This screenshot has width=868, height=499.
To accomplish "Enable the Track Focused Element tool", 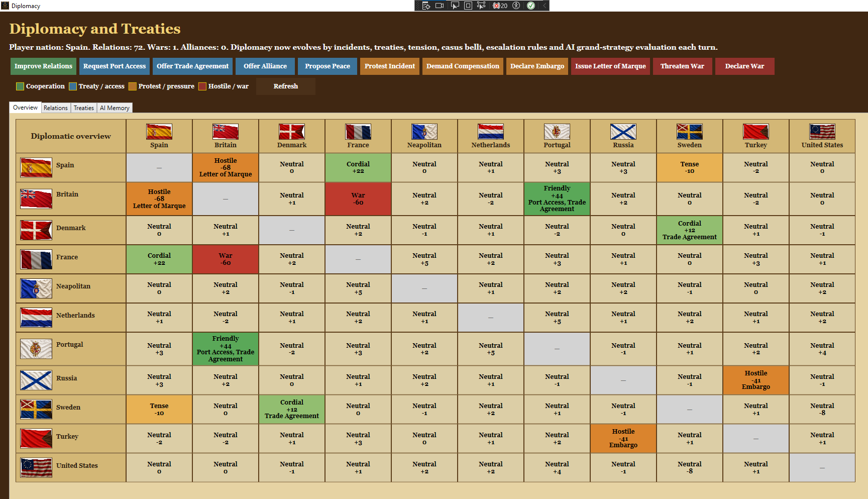I will [x=481, y=6].
